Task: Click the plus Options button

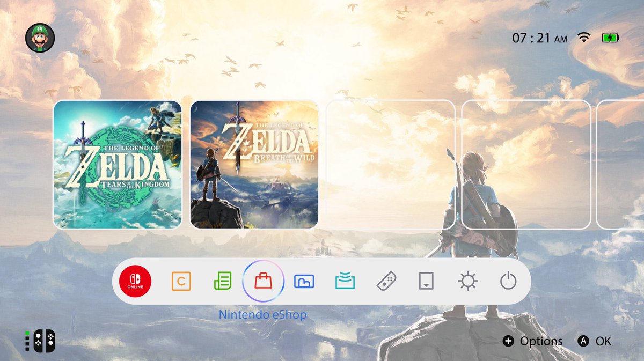Action: click(533, 341)
